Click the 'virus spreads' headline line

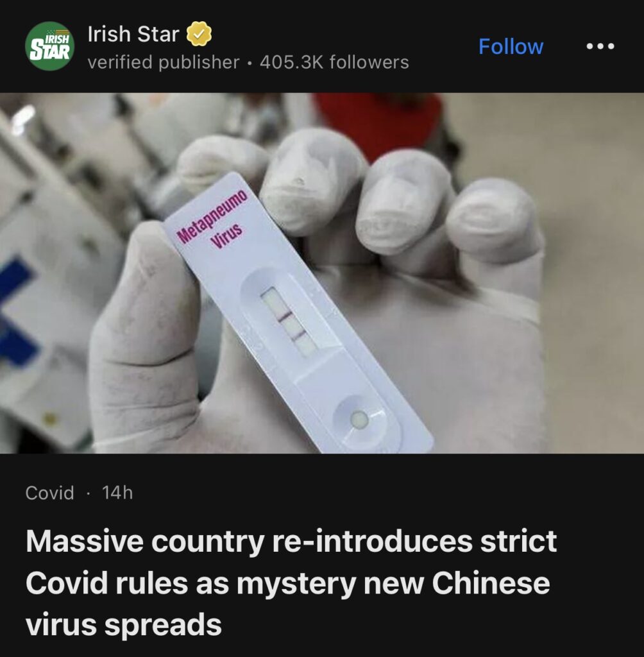coord(124,625)
